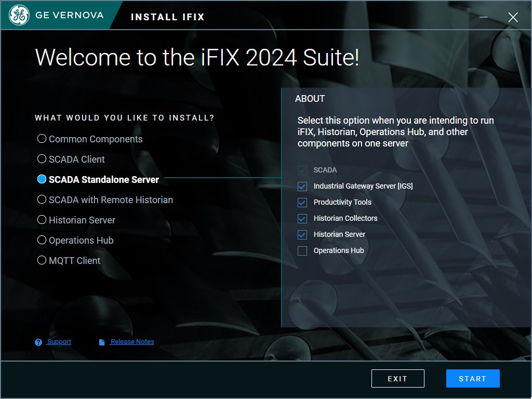This screenshot has width=532, height=399.
Task: Toggle Productivity Tools checkbox
Action: click(302, 203)
